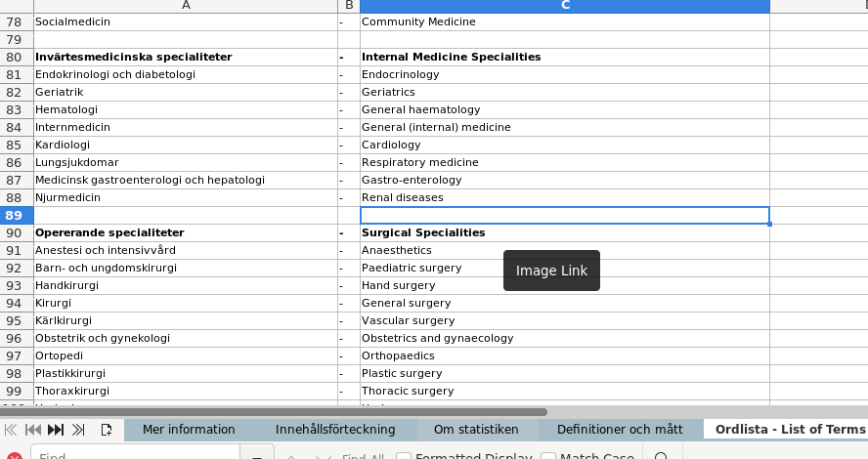The height and width of the screenshot is (459, 868).
Task: Click the cell containing Cardiology
Action: (x=564, y=145)
